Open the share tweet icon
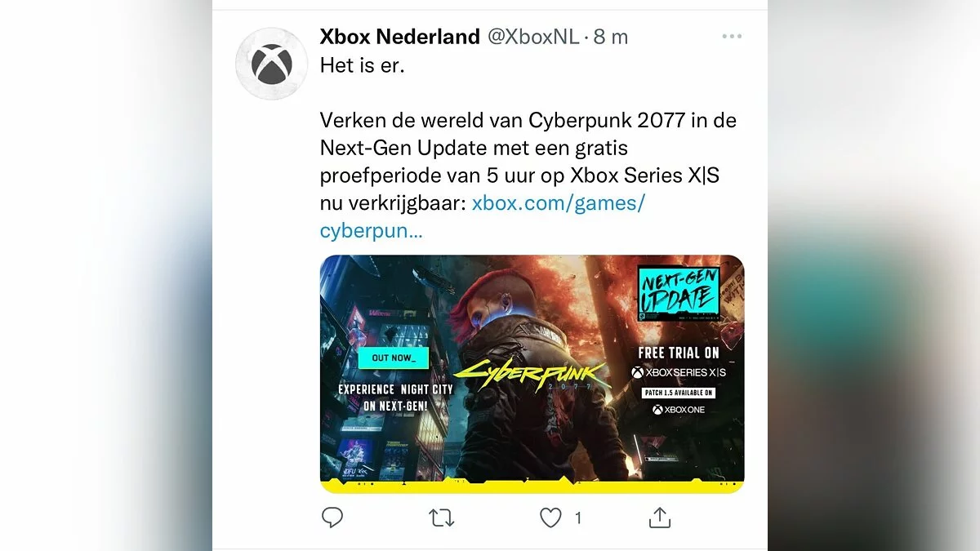Viewport: 980px width, 551px height. pyautogui.click(x=659, y=518)
